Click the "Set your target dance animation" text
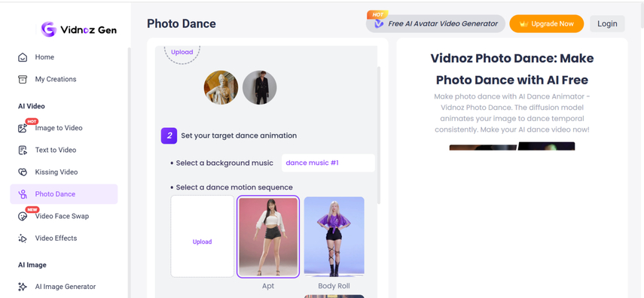644x298 pixels. click(239, 135)
